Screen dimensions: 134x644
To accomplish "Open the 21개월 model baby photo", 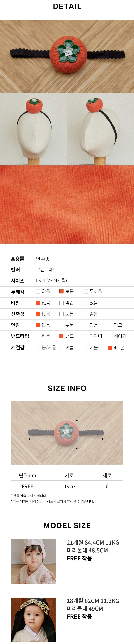I will click(x=34, y=561).
